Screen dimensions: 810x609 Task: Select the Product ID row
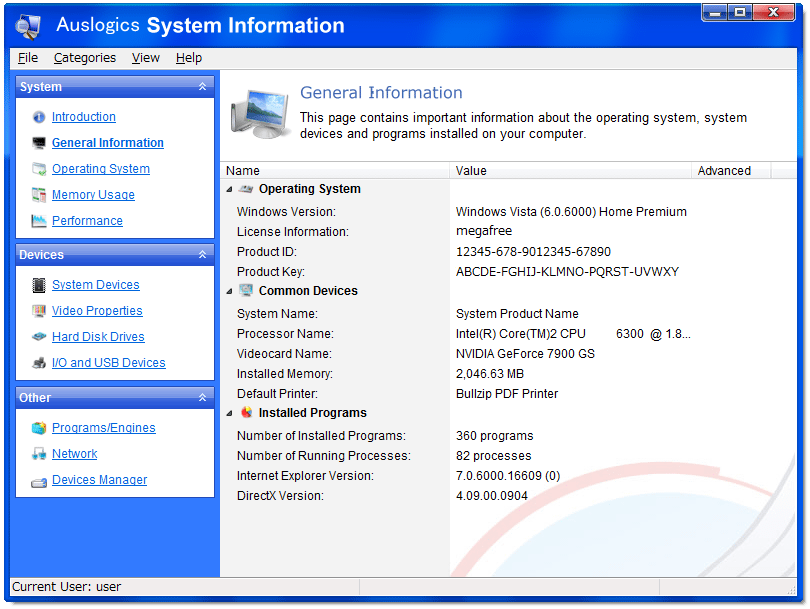click(509, 252)
